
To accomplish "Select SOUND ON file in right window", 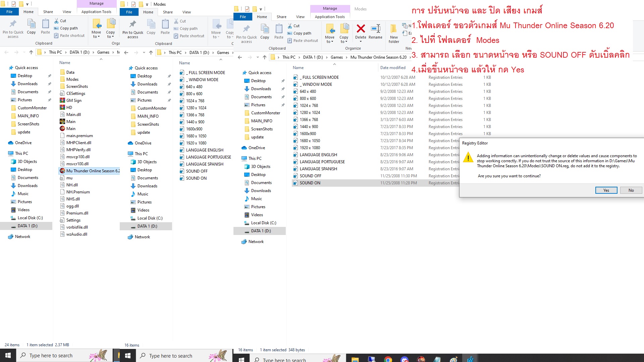I will (x=310, y=183).
